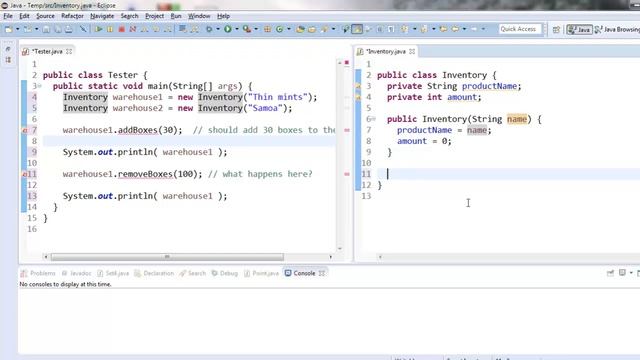Open the File menu

click(x=8, y=16)
